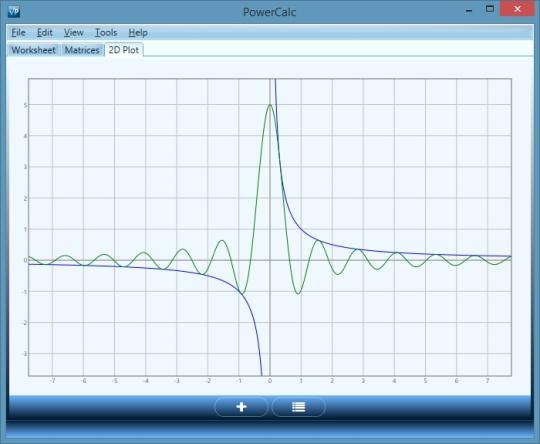
Task: Minimize the PowerCalc window
Action: click(x=469, y=10)
